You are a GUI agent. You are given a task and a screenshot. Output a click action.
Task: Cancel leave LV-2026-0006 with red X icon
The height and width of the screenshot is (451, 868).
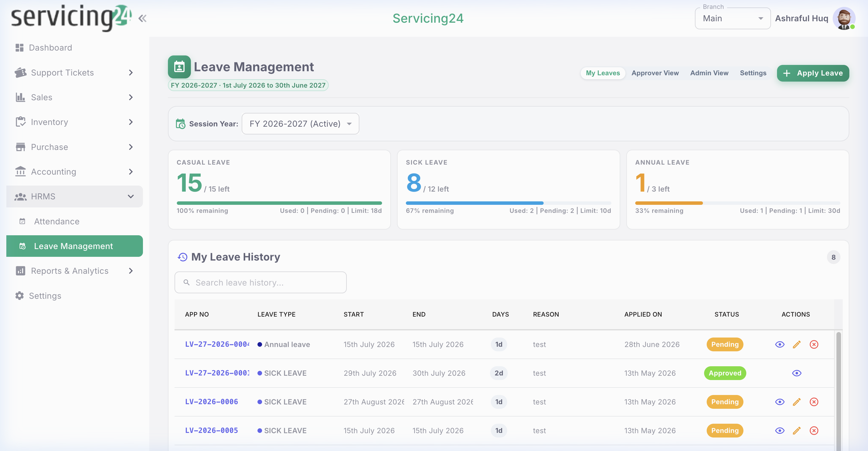[x=814, y=402]
